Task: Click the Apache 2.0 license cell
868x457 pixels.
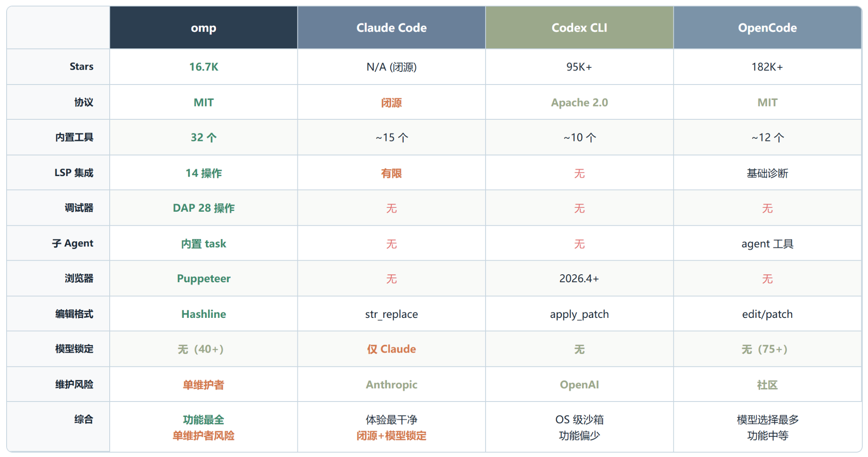Action: [x=579, y=103]
